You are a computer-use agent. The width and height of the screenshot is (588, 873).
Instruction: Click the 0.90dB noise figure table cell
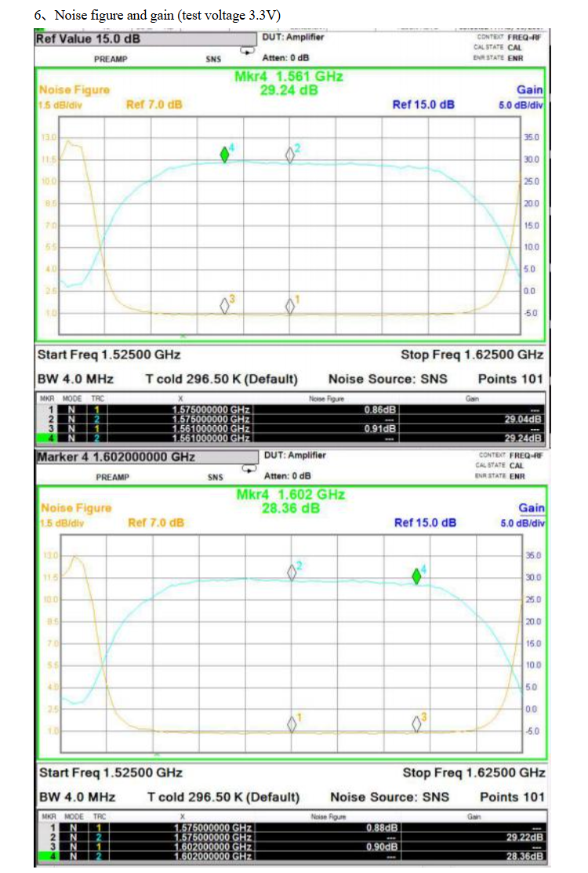(382, 847)
